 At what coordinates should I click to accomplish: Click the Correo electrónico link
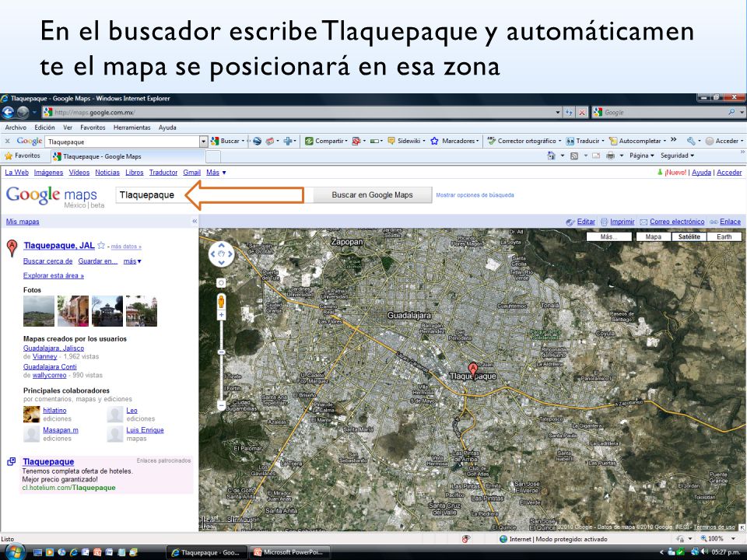click(x=677, y=222)
